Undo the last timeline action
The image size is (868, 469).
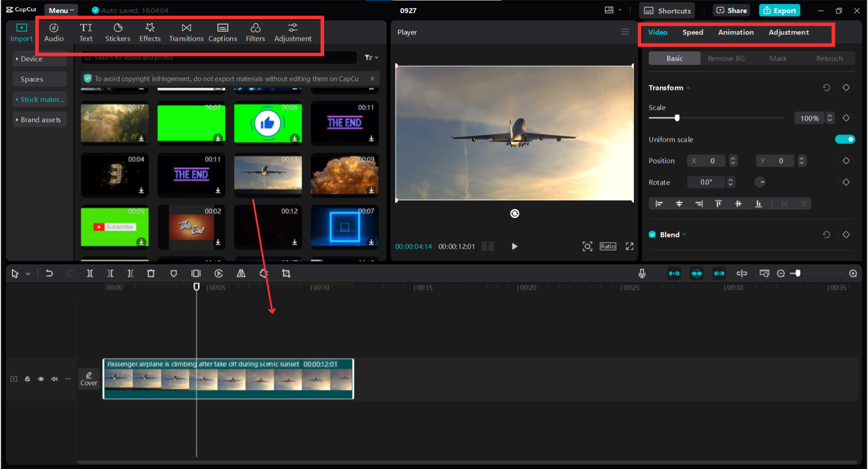tap(49, 274)
